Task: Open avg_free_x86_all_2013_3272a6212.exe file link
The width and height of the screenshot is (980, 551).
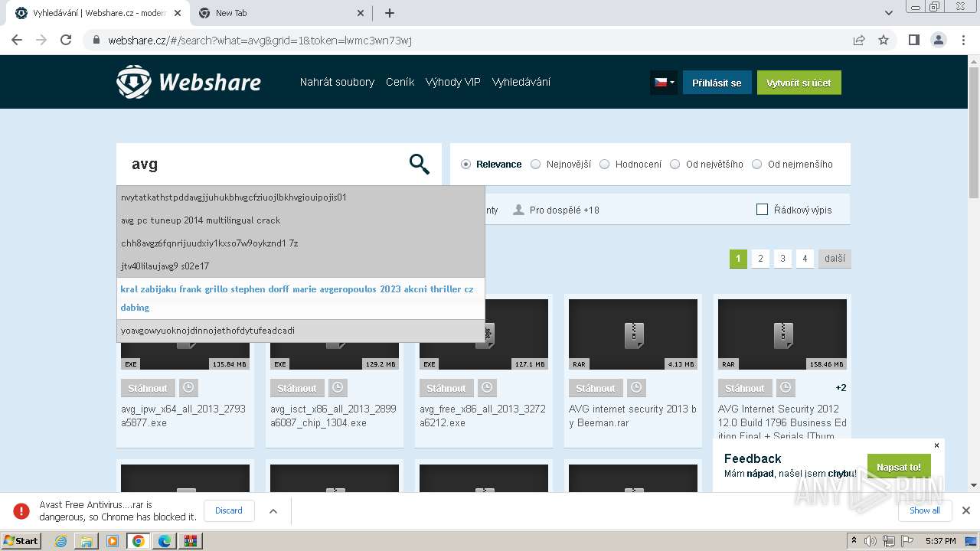Action: point(482,416)
